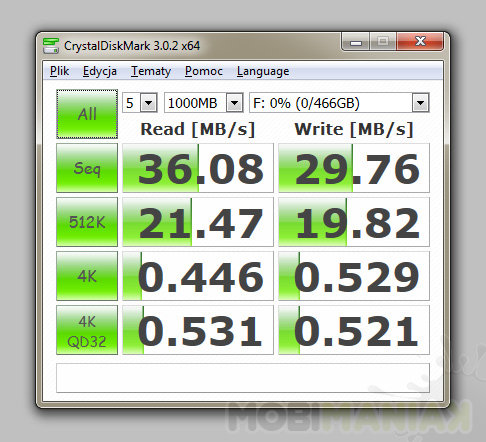Minimize the CrystalDiskMark window
Image resolution: width=486 pixels, height=442 pixels.
click(356, 42)
